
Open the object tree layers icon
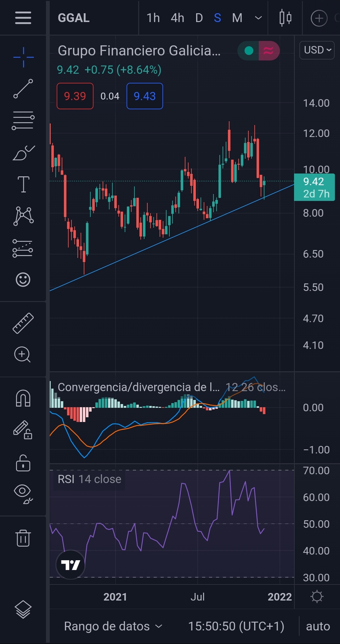23,609
